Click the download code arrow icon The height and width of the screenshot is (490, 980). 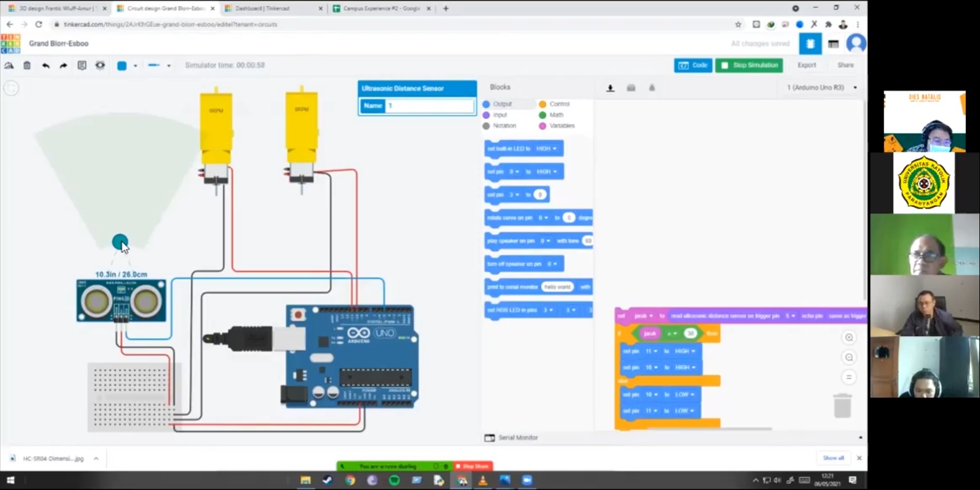coord(610,88)
